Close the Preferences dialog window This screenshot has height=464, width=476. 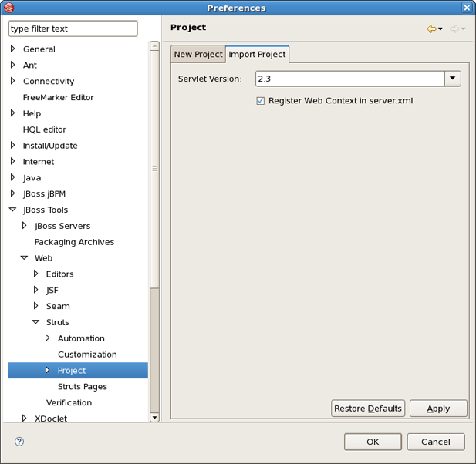coord(467,8)
